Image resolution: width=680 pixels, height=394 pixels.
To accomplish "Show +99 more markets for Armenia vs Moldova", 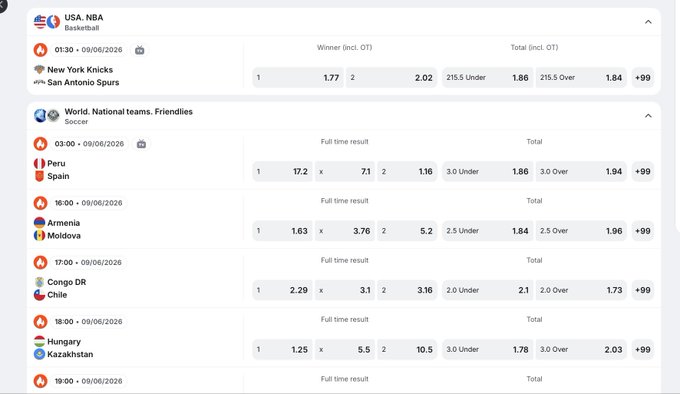I will tap(643, 231).
